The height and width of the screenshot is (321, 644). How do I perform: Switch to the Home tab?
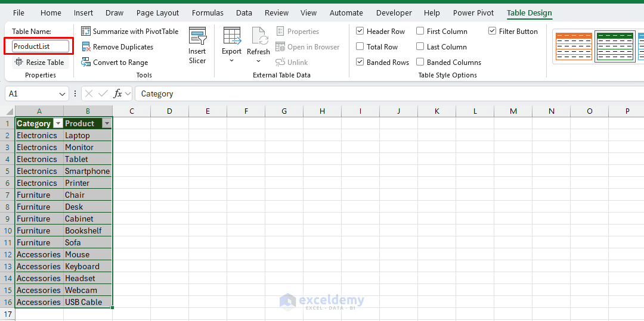pos(51,13)
